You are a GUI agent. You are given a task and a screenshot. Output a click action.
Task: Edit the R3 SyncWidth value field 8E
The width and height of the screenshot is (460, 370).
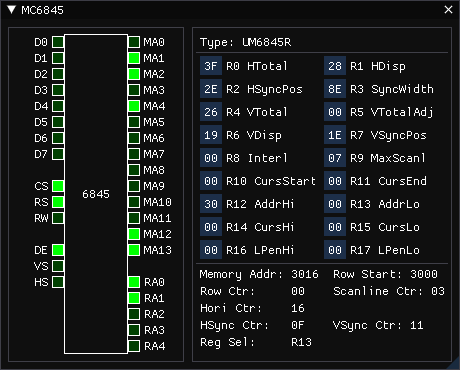pyautogui.click(x=335, y=89)
